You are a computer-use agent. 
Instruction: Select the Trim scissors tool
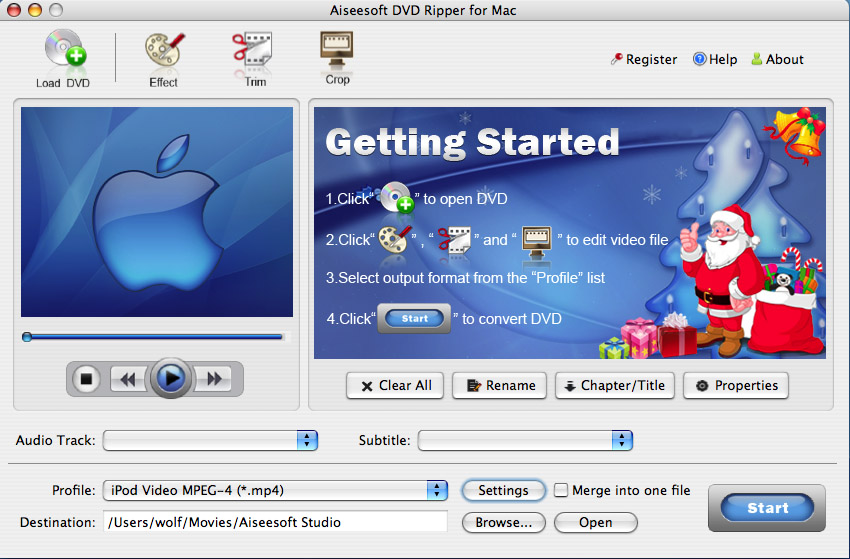tap(254, 57)
